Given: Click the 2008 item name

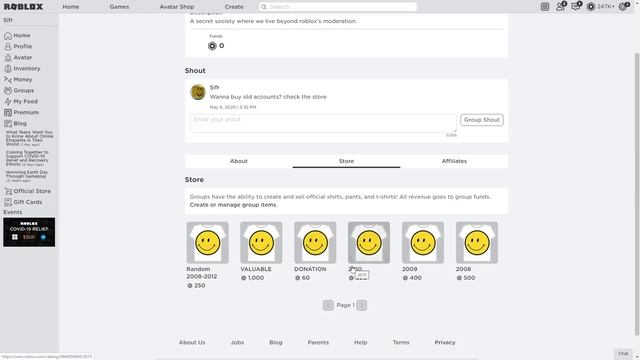Looking at the screenshot, I should [x=464, y=269].
